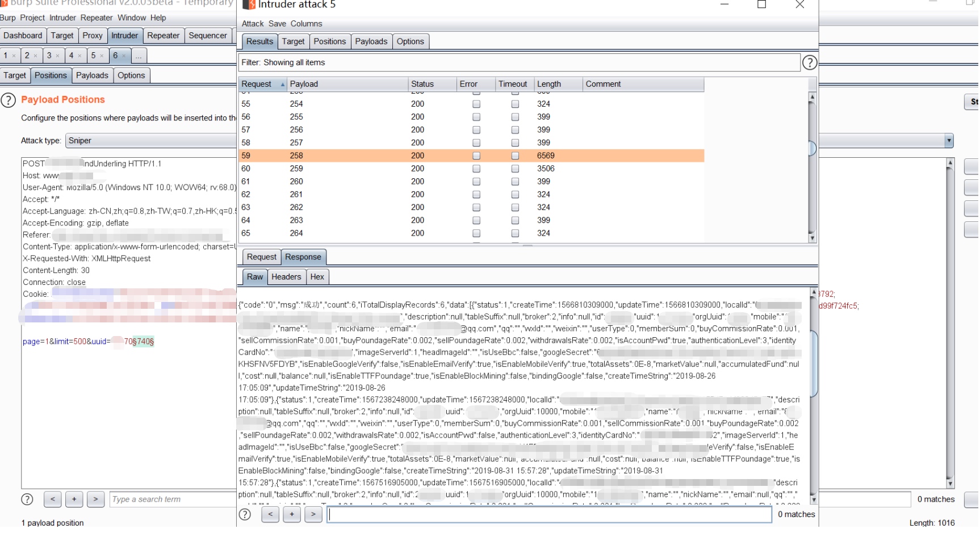Go to previous match in positions editor search
The image size is (980, 533).
pos(53,500)
